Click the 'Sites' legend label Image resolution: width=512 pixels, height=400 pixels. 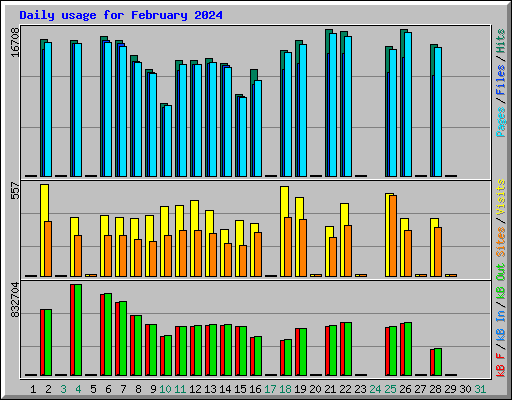pyautogui.click(x=501, y=242)
